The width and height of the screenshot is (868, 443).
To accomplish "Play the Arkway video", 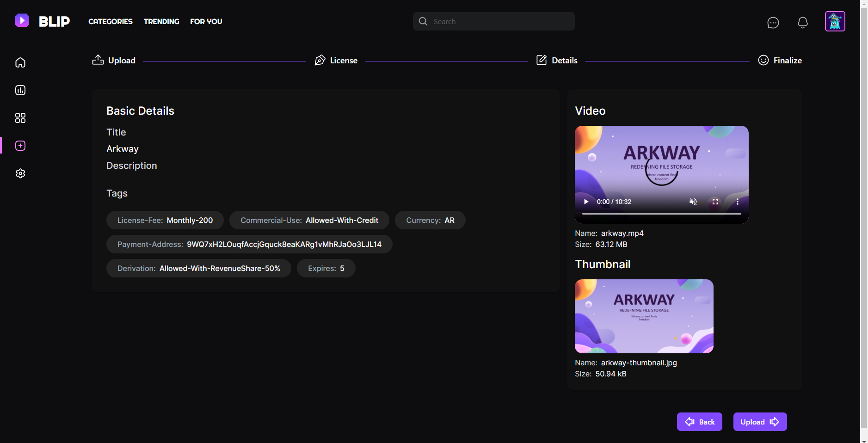I will click(586, 202).
